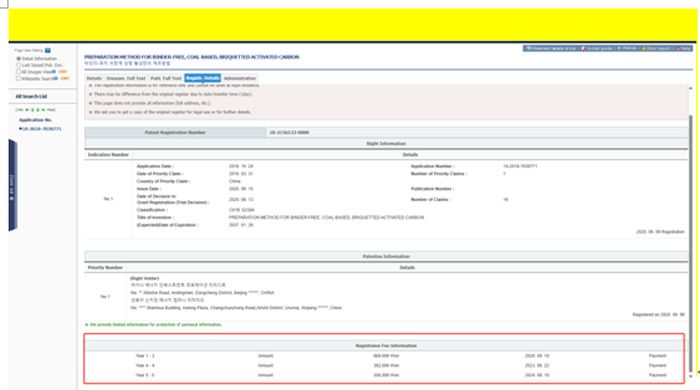Select the Detail Information radio button

click(x=19, y=58)
